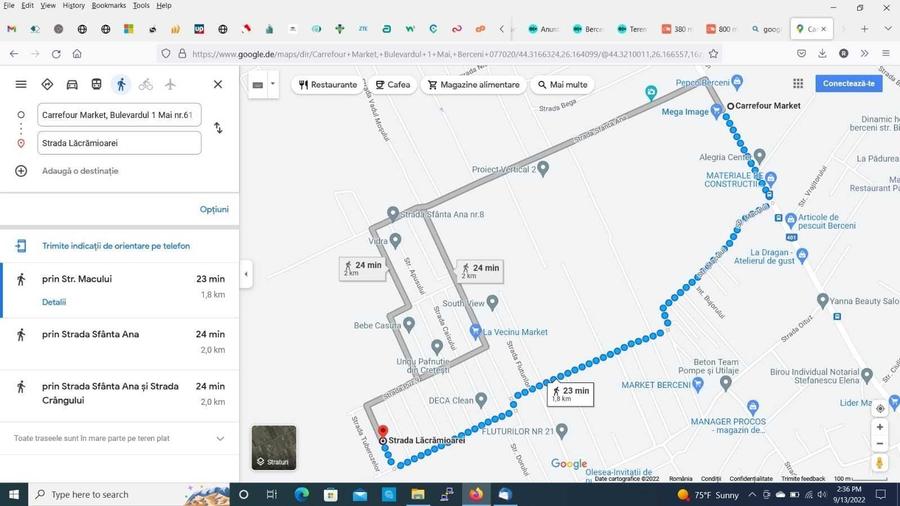This screenshot has width=900, height=506.
Task: Open Mai multe categories
Action: click(x=562, y=84)
